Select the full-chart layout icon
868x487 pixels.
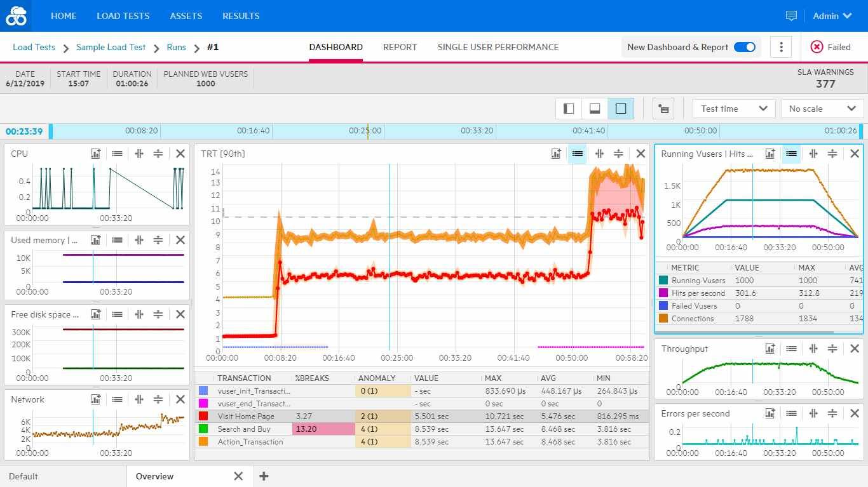click(621, 108)
